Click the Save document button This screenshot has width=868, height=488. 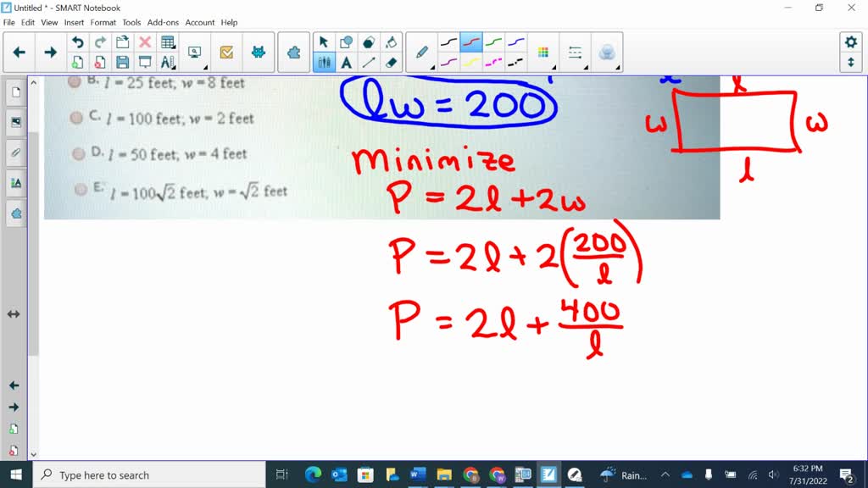click(122, 61)
